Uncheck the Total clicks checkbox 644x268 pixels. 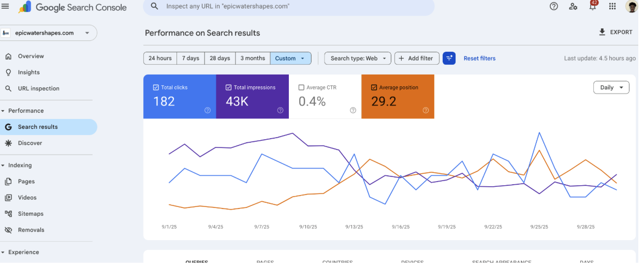coord(156,87)
